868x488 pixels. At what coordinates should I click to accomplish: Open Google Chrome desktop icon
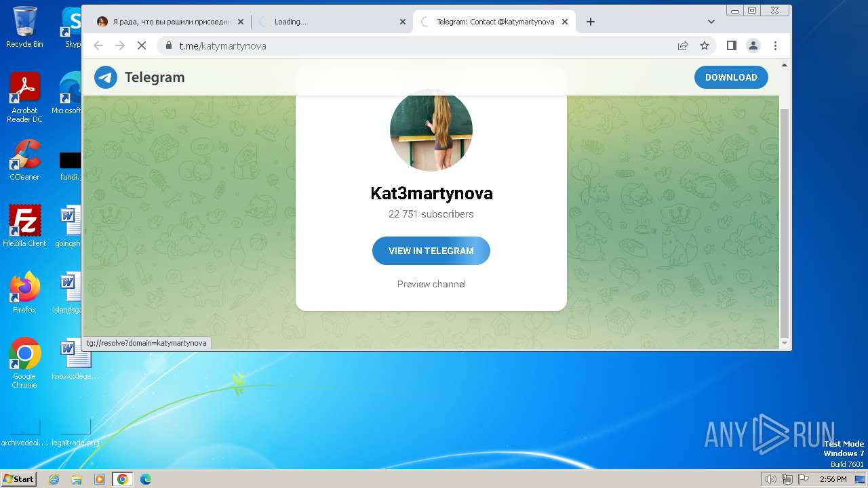(24, 363)
